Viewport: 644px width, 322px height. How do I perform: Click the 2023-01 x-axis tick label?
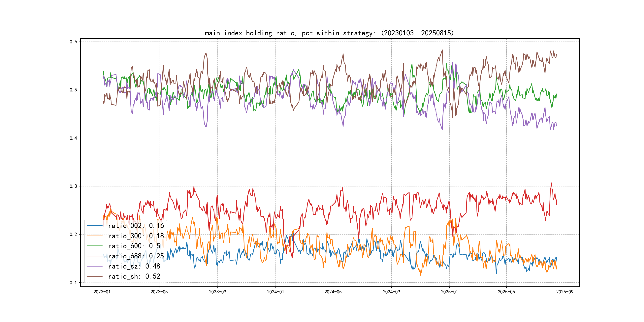[102, 292]
